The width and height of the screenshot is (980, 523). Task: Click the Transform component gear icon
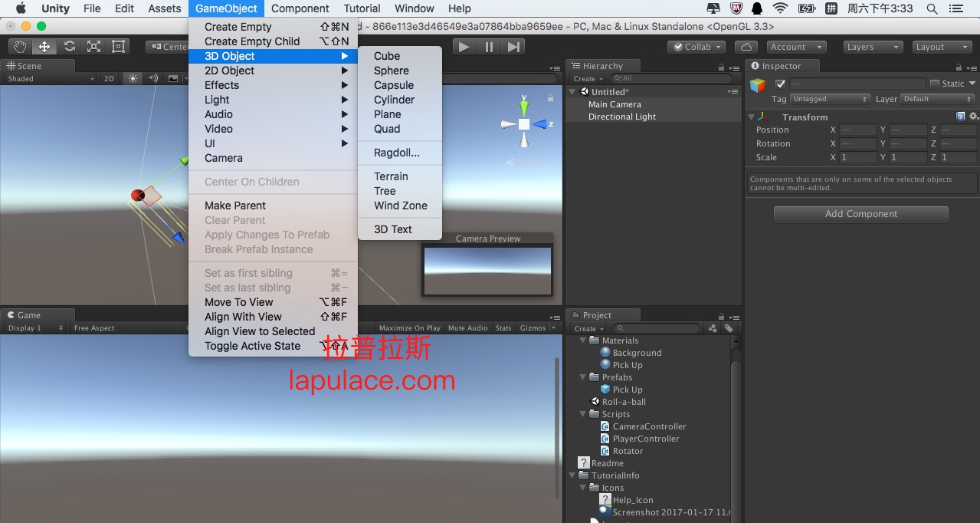pyautogui.click(x=973, y=117)
